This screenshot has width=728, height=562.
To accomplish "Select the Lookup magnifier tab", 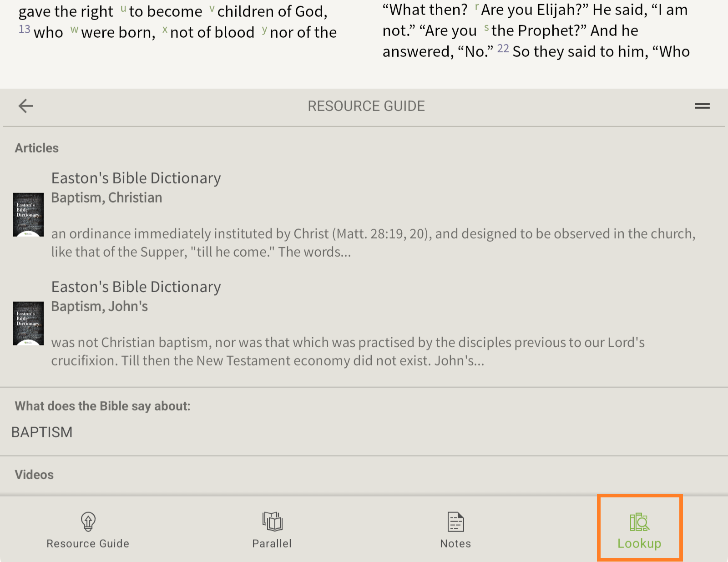I will (639, 529).
